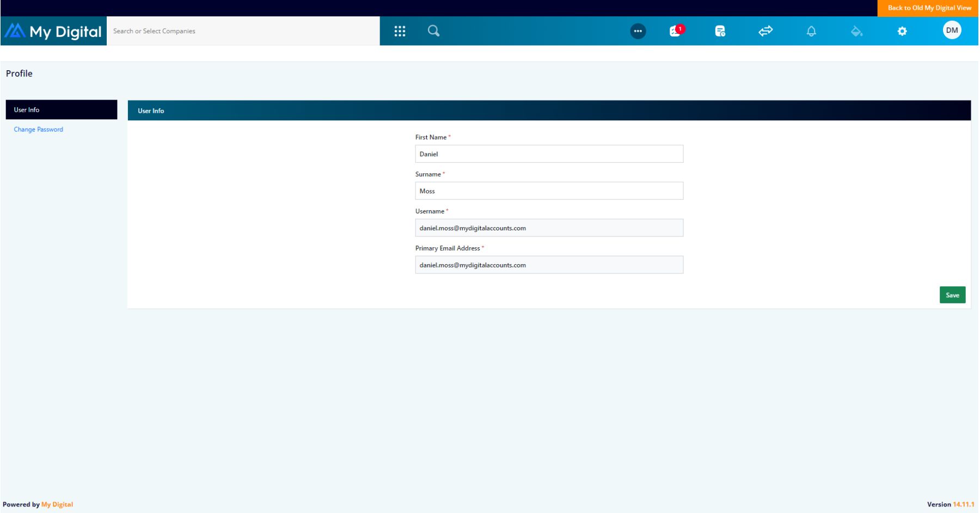Click the two-way arrows switch icon
Viewport: 980px width, 513px height.
click(765, 31)
